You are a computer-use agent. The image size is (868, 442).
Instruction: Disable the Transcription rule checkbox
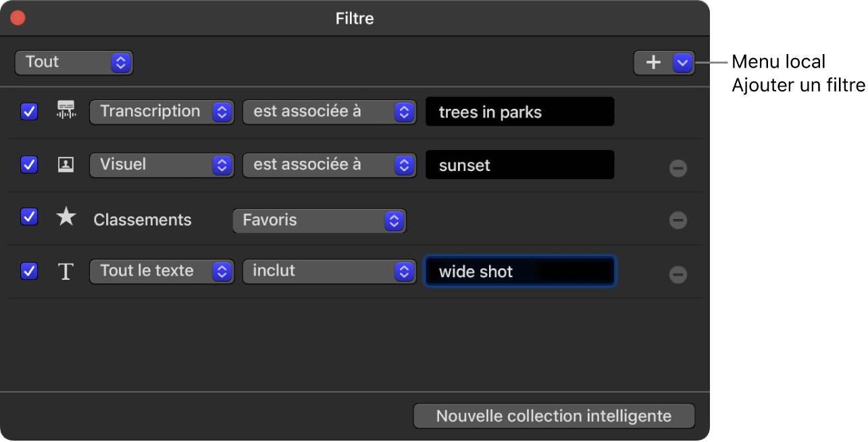click(x=29, y=112)
